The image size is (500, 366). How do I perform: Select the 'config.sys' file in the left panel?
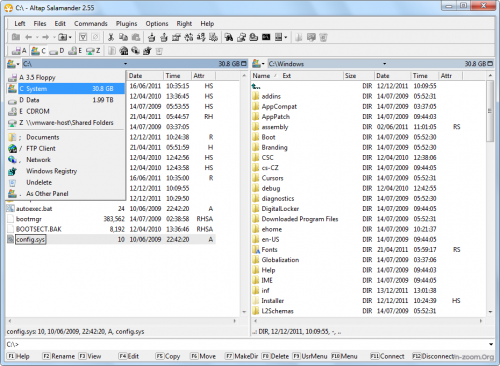tap(30, 239)
